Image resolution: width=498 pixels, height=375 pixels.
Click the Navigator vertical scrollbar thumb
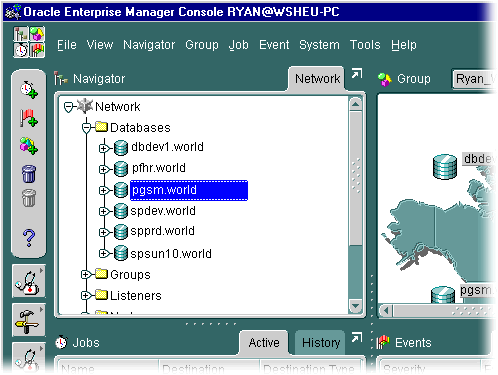click(356, 178)
